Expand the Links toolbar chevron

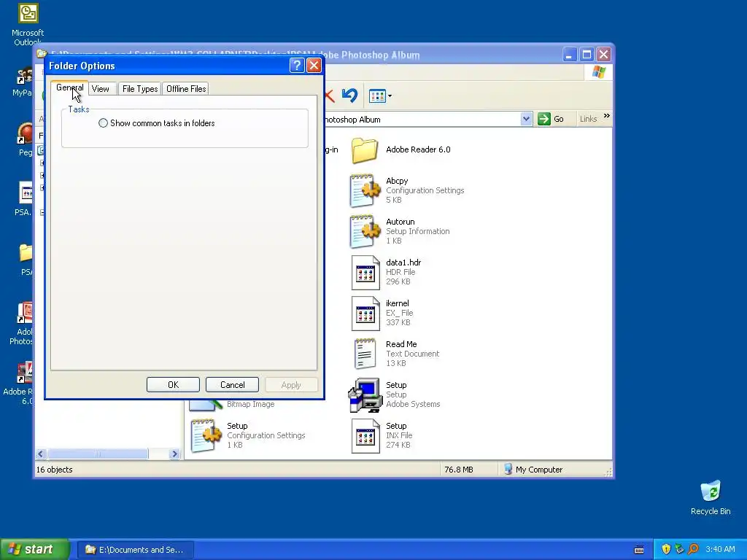pyautogui.click(x=606, y=116)
